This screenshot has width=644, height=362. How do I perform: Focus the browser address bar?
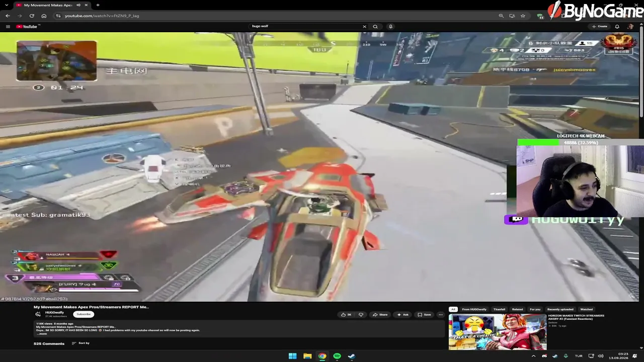pos(277,16)
